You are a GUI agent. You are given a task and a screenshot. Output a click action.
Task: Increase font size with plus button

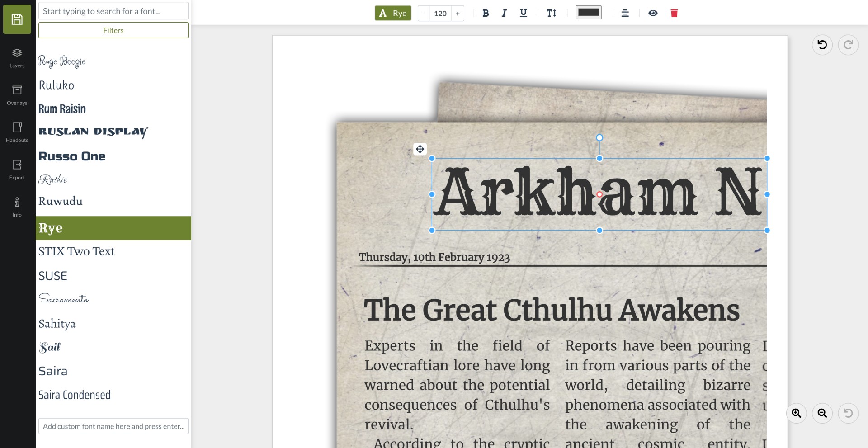click(x=458, y=14)
